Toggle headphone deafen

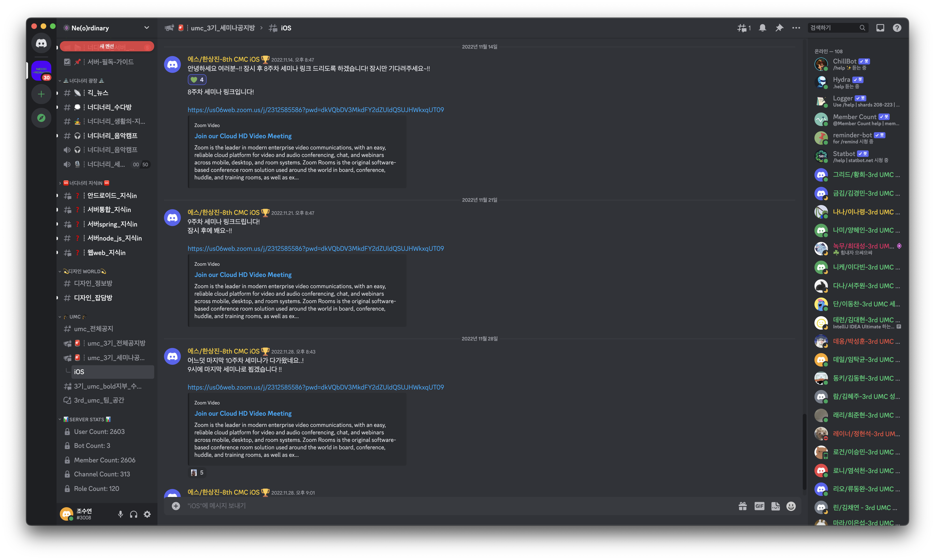pyautogui.click(x=134, y=514)
